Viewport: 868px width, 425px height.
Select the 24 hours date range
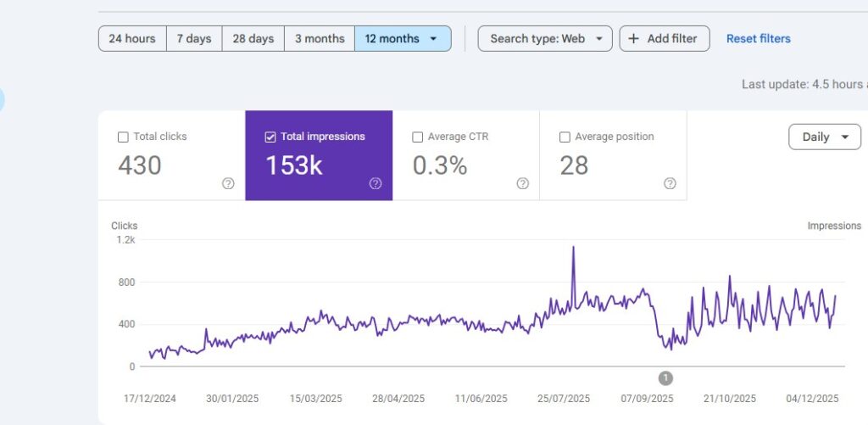132,39
